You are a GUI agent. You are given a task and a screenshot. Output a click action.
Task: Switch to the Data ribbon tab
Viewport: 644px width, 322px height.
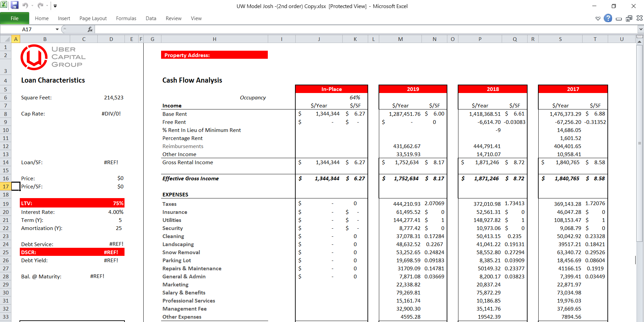151,18
